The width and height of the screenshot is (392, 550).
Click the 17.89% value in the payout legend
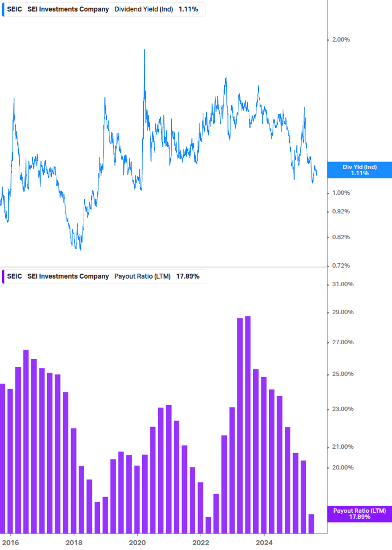(188, 276)
